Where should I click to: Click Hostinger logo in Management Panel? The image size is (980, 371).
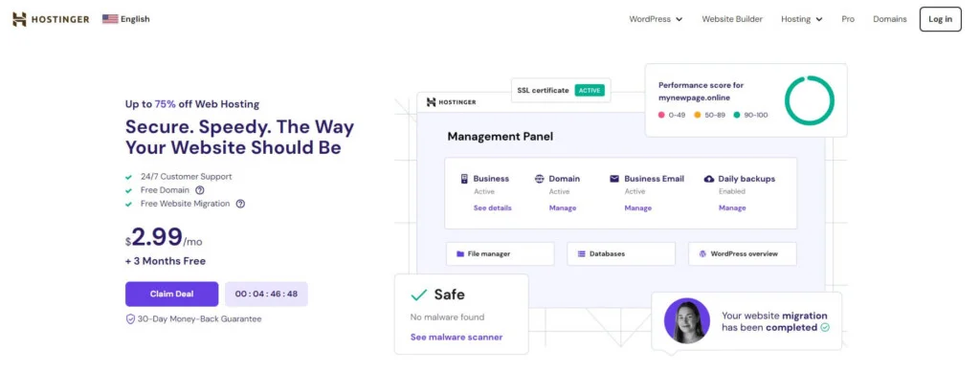pyautogui.click(x=452, y=102)
